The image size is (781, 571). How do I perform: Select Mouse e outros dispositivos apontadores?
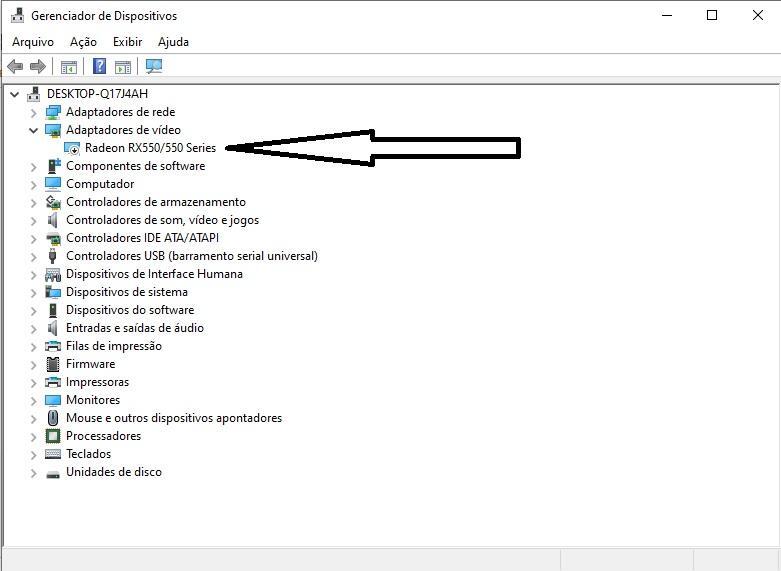[174, 418]
